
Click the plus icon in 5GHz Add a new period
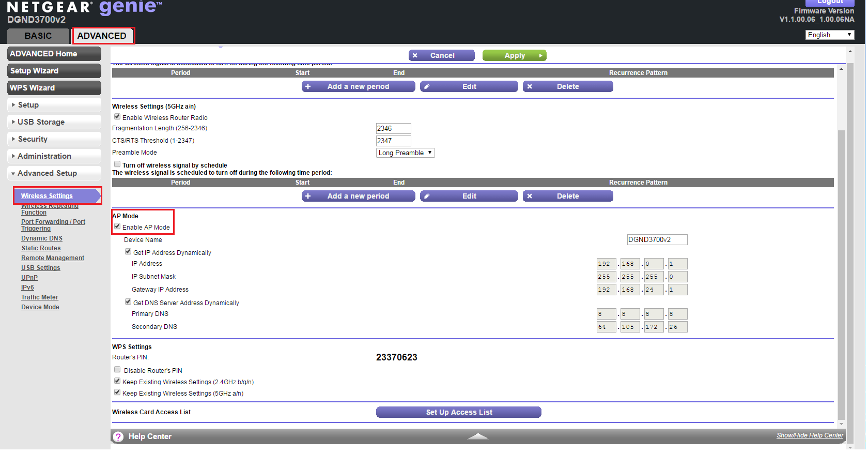click(x=308, y=197)
